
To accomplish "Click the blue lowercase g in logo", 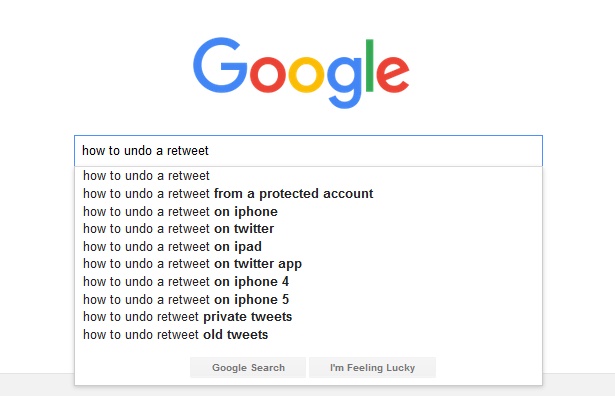I will pyautogui.click(x=344, y=82).
